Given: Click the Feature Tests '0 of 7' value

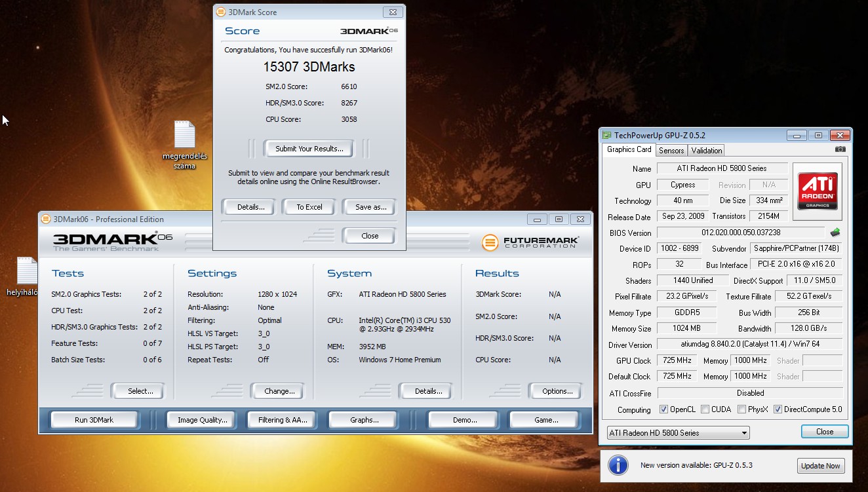Looking at the screenshot, I should click(x=152, y=343).
